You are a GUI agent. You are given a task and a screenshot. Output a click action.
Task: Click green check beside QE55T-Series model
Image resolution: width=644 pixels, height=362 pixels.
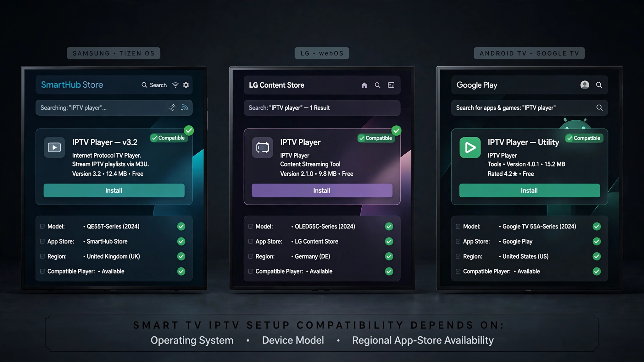181,227
